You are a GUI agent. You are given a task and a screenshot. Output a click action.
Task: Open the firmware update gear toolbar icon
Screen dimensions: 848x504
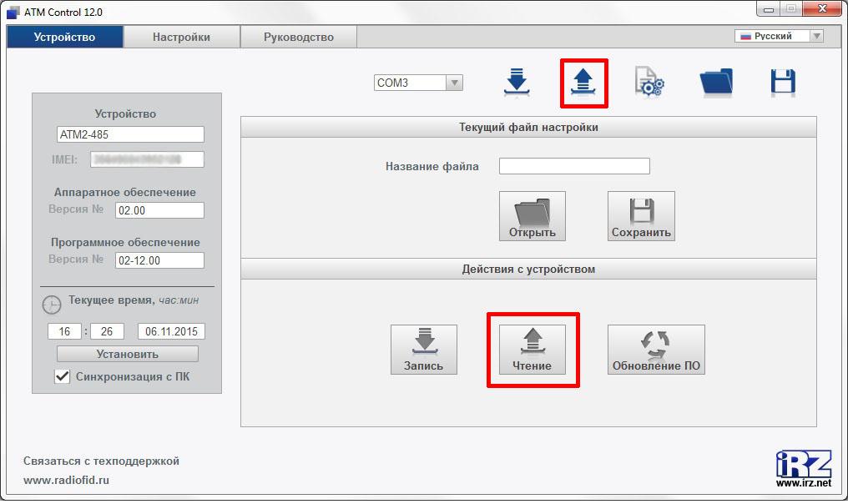[x=650, y=83]
